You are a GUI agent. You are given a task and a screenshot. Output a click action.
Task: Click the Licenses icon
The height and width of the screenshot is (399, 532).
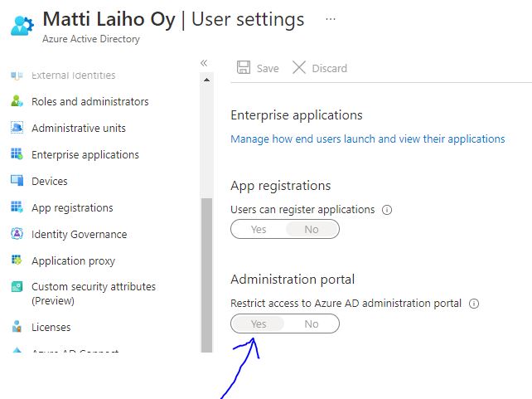(x=17, y=327)
